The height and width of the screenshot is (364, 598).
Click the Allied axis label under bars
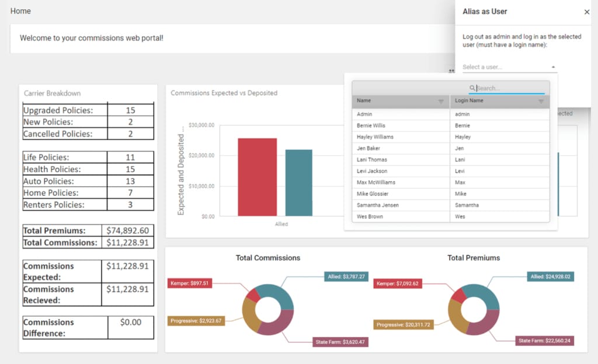(281, 224)
